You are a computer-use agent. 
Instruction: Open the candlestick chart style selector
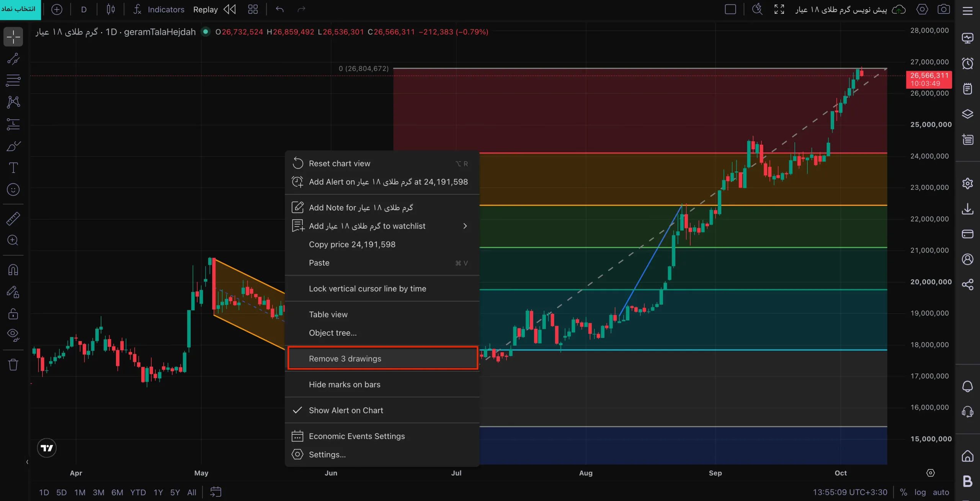coord(111,9)
